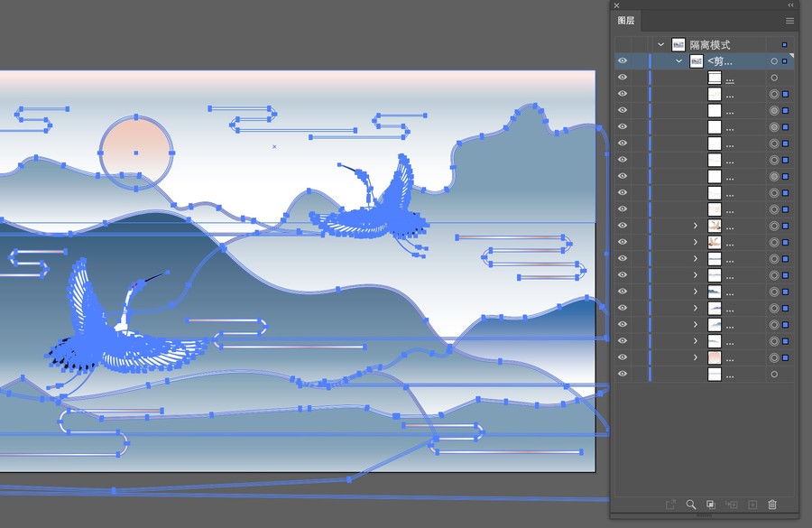The width and height of the screenshot is (812, 528).
Task: Click the Create New Layer icon
Action: (752, 505)
